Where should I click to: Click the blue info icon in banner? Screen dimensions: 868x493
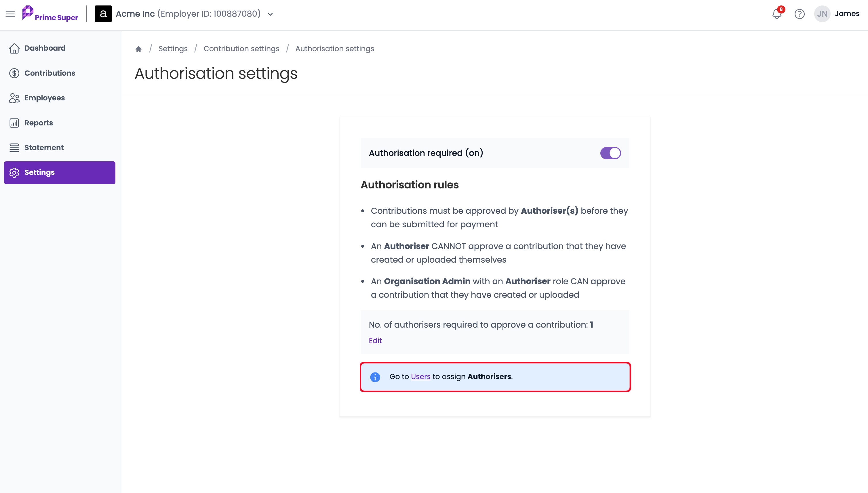click(375, 377)
